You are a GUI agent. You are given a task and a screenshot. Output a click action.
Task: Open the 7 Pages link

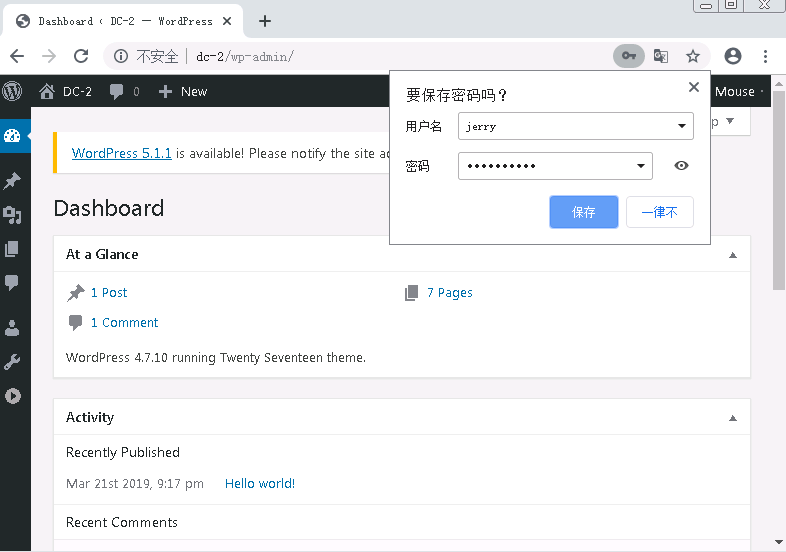[x=450, y=292]
